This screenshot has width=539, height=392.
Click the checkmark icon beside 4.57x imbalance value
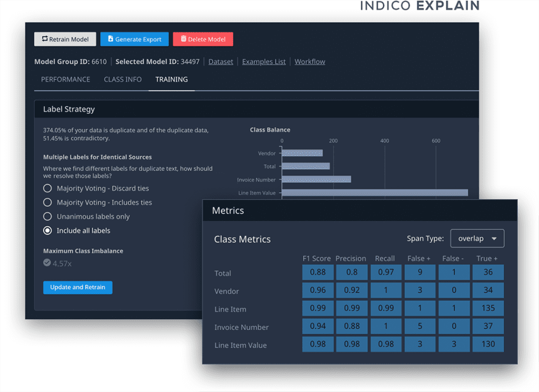coord(47,263)
